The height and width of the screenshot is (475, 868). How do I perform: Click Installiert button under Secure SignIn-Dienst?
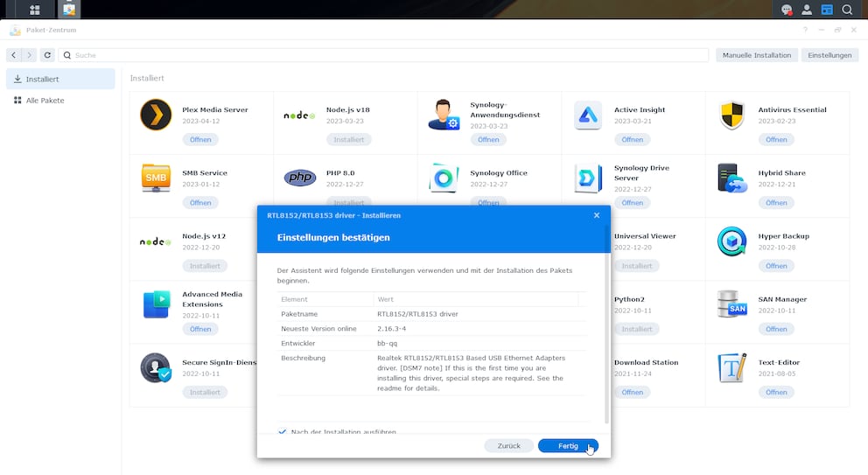coord(205,392)
